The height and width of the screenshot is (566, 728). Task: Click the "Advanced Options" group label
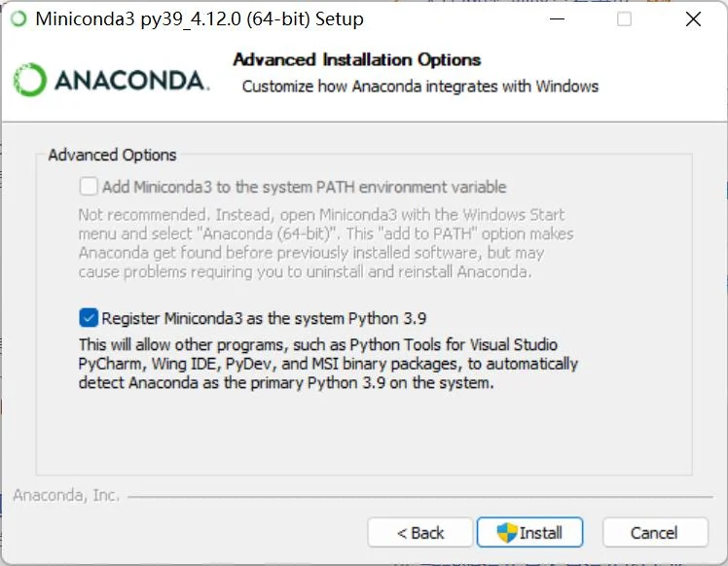tap(112, 155)
